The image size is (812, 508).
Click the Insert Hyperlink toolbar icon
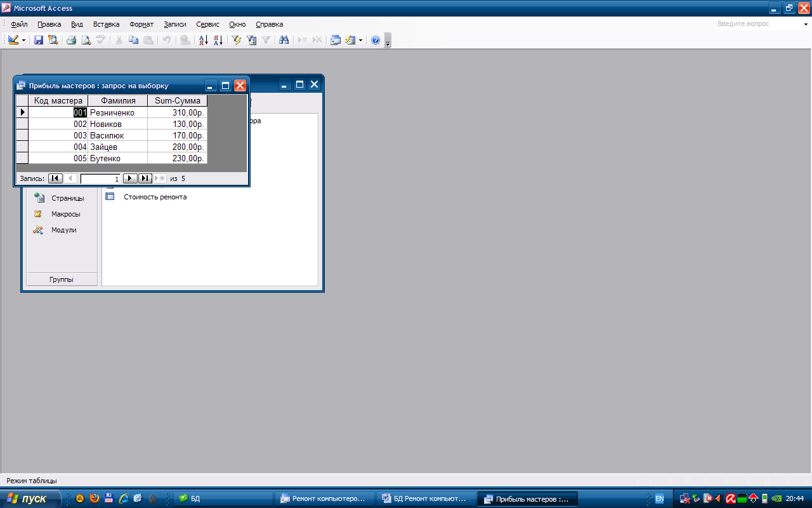pos(185,40)
